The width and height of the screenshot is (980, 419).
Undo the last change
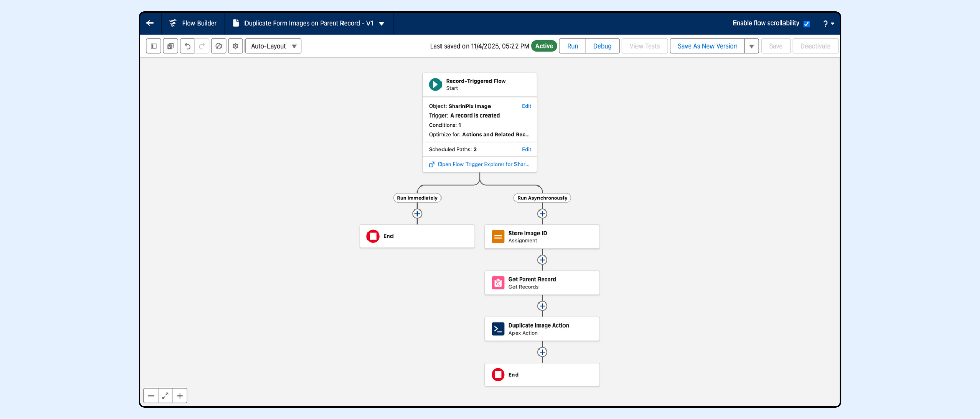click(187, 46)
